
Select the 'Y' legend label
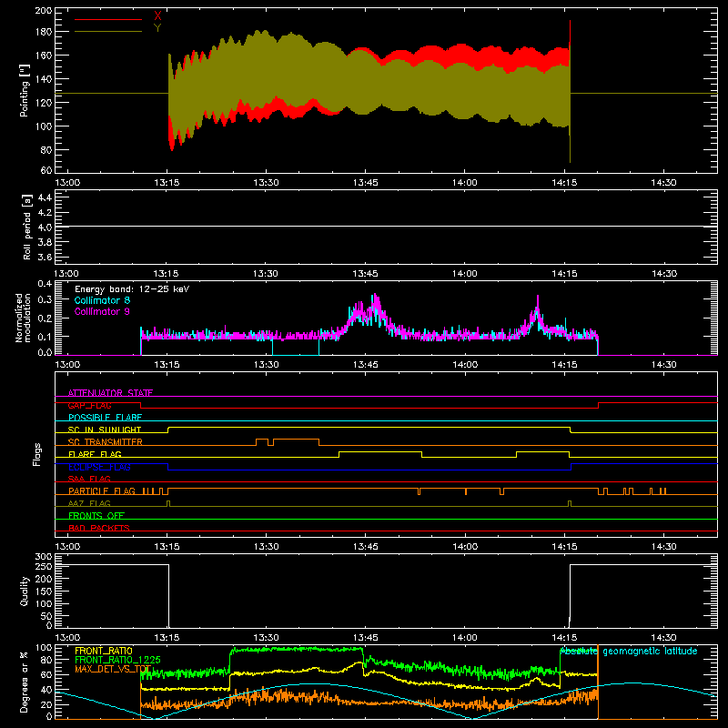pyautogui.click(x=157, y=28)
